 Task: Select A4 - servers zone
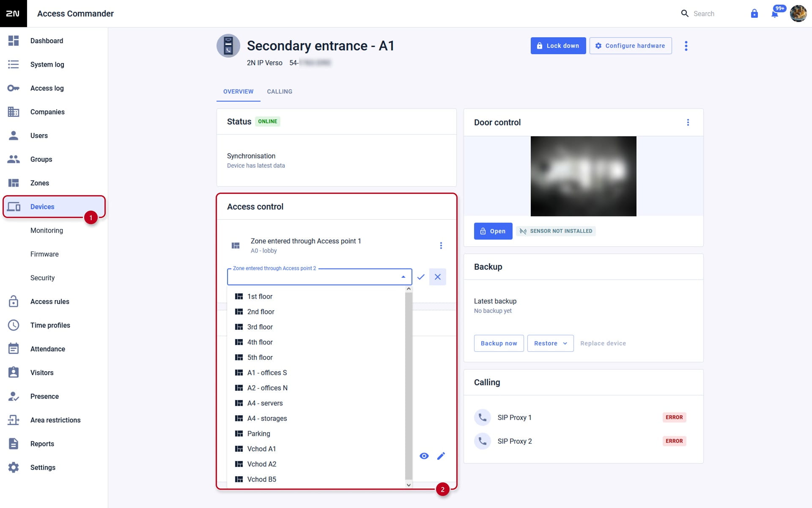tap(316, 403)
